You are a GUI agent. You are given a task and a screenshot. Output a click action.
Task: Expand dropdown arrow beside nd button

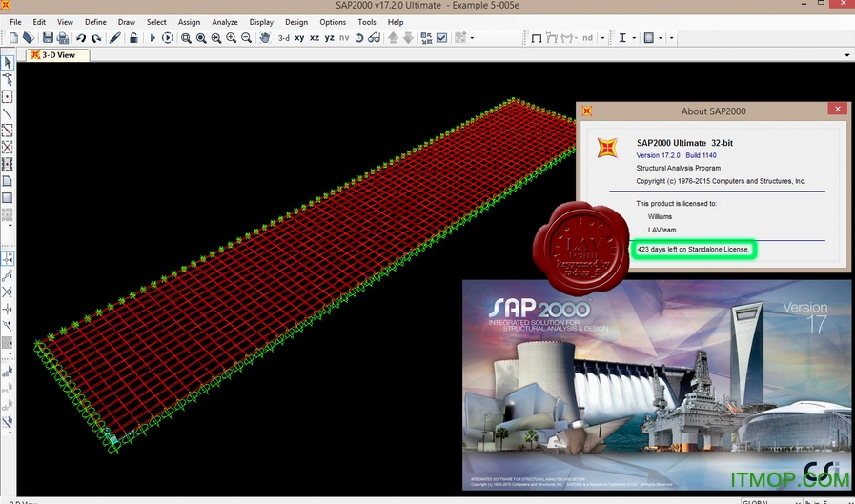pos(602,38)
